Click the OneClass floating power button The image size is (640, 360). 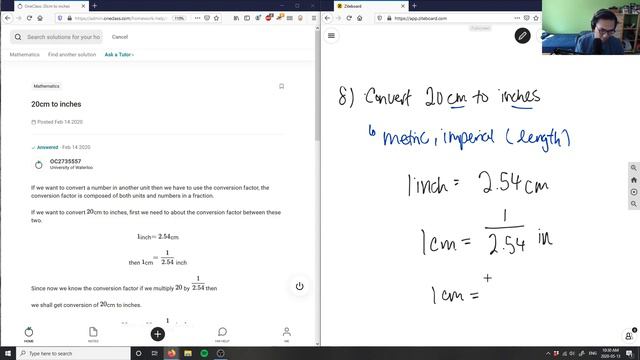coord(300,286)
